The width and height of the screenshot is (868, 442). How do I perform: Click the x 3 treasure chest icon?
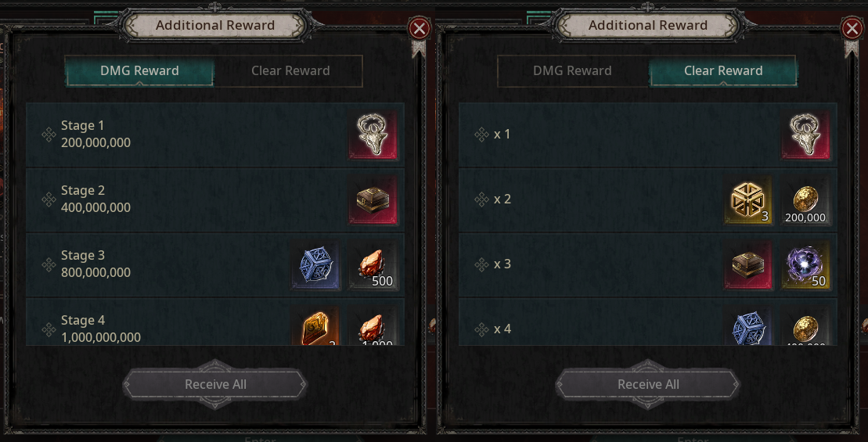(x=748, y=265)
